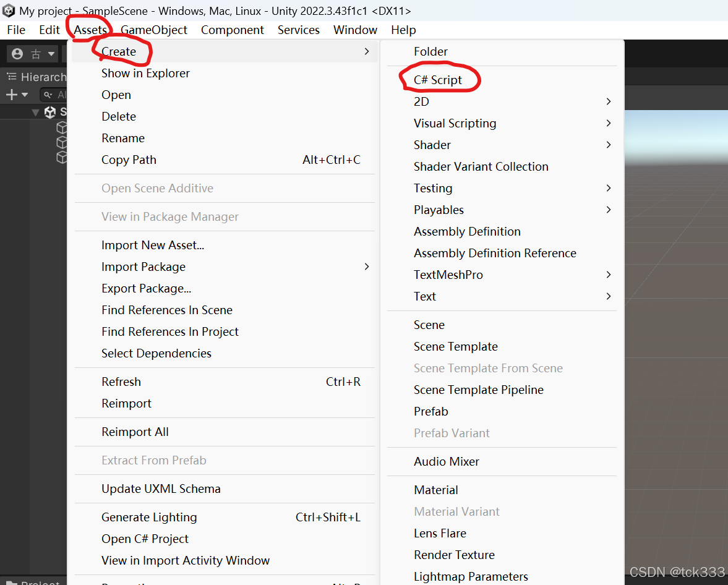
Task: Collapse the scene foldout triangle in Hierarchy
Action: [x=35, y=112]
